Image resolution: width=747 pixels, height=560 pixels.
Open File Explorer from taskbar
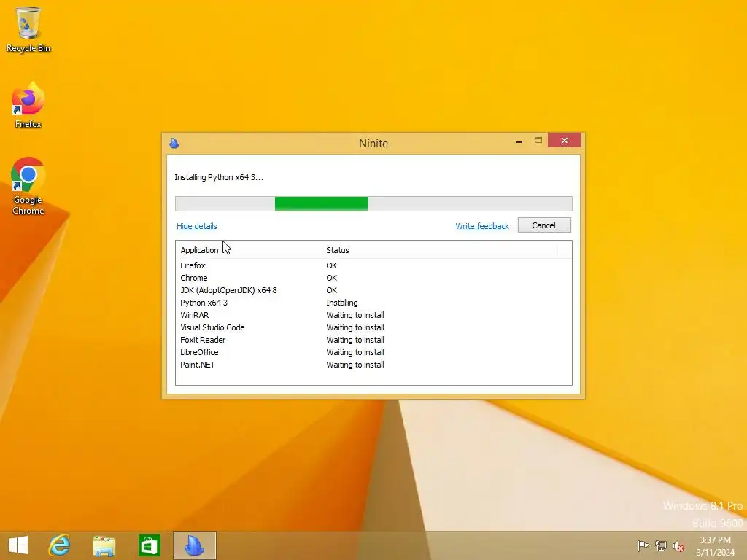104,545
